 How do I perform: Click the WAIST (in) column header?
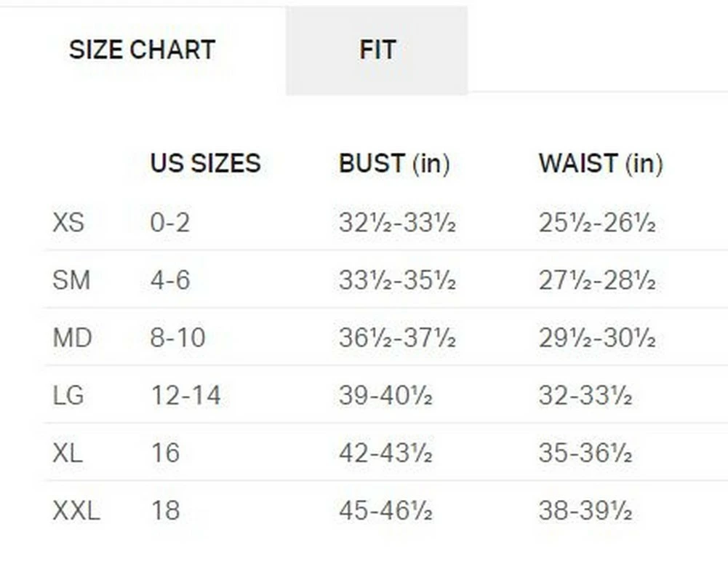(601, 164)
